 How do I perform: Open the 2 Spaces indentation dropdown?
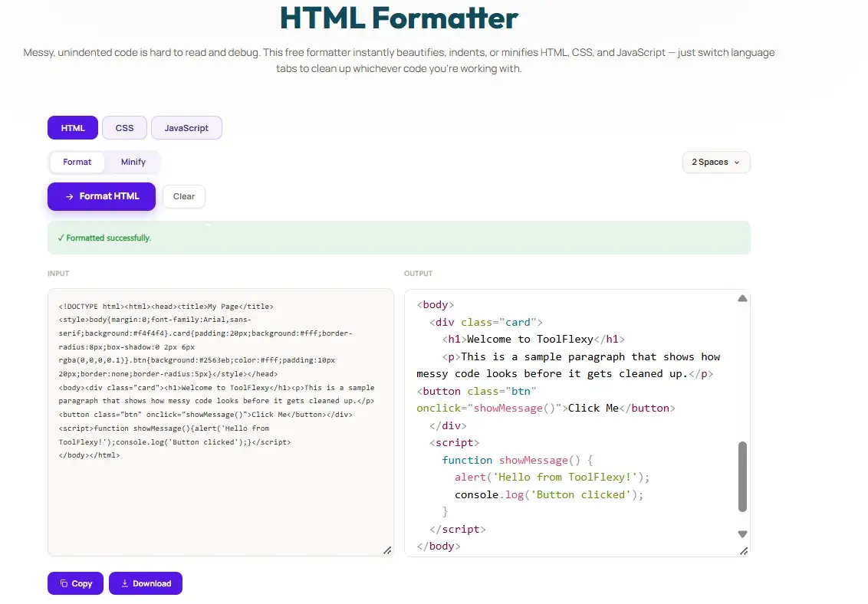[x=716, y=162]
